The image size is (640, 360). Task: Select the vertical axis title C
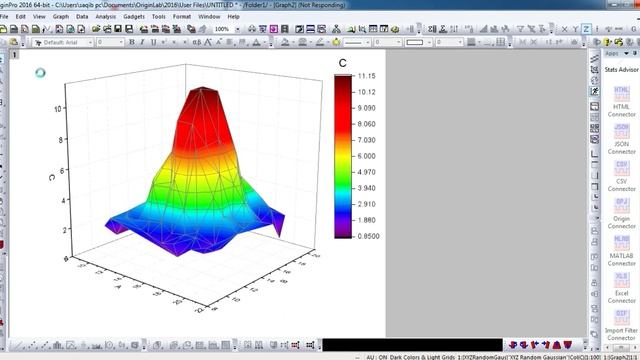click(x=52, y=178)
